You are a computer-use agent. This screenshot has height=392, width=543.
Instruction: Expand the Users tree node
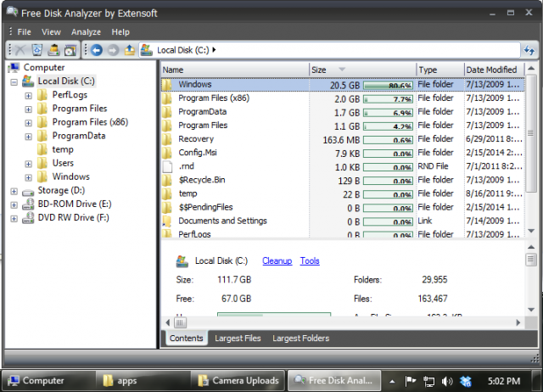coord(28,164)
